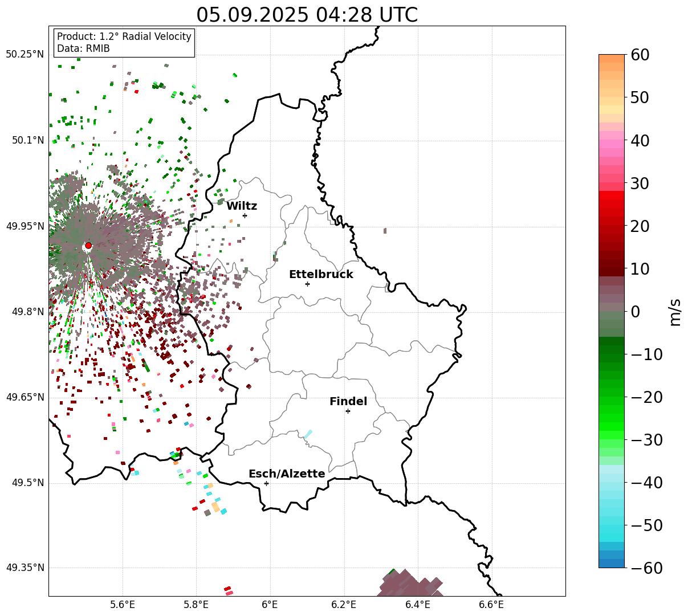Click the 50.1°N latitude label
This screenshot has height=616, width=688.
click(x=27, y=140)
